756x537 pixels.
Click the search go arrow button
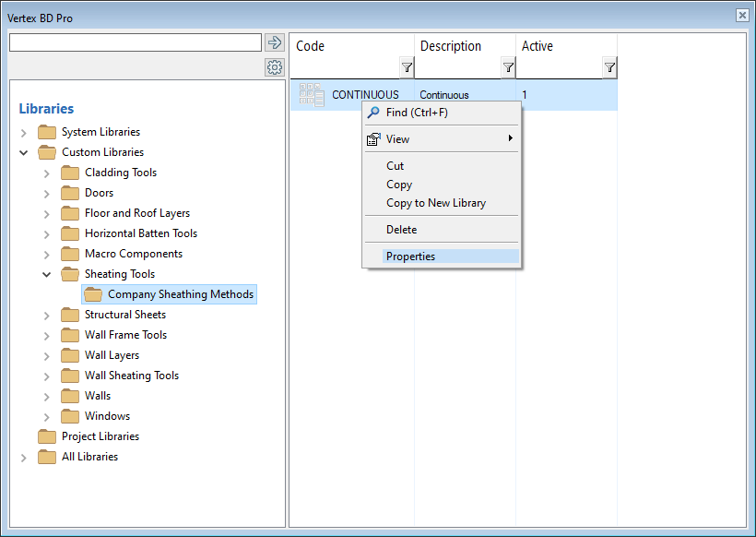(x=274, y=42)
